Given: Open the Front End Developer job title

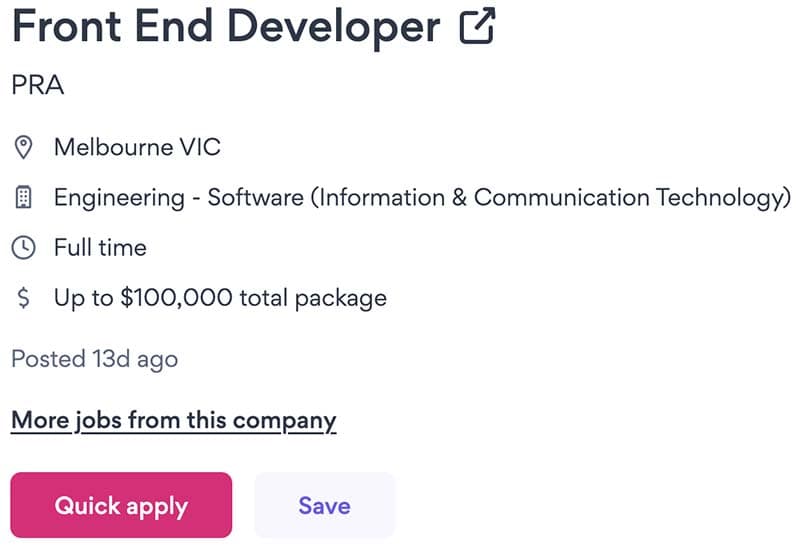Looking at the screenshot, I should 226,27.
